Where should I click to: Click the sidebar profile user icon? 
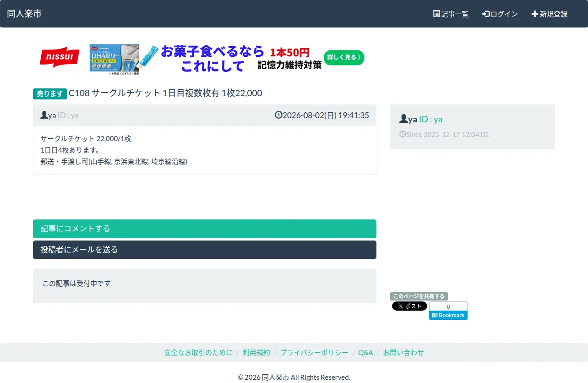click(403, 119)
